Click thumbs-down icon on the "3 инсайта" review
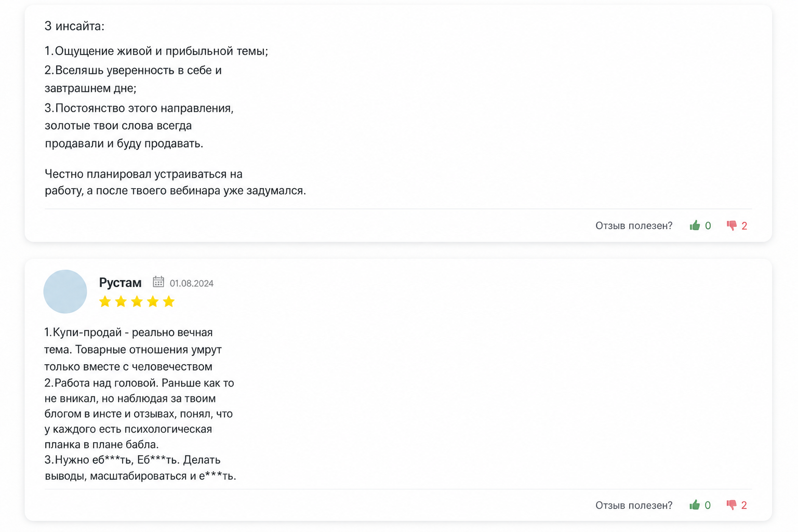This screenshot has height=532, width=798. 731,225
